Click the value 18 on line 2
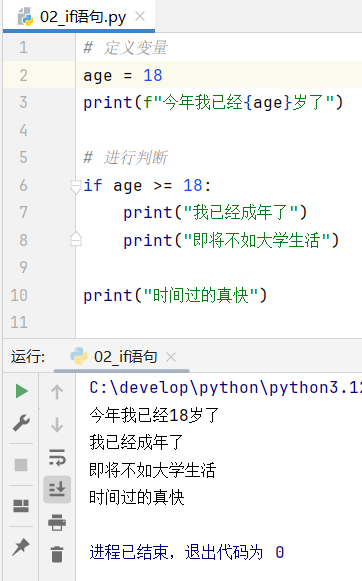Screen dimensions: 362x581 [153, 75]
